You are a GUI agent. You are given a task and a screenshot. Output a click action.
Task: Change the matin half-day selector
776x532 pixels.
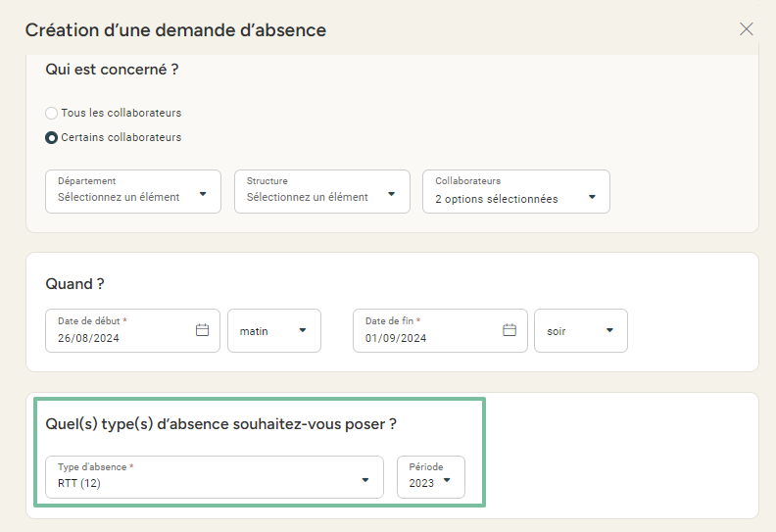point(274,330)
